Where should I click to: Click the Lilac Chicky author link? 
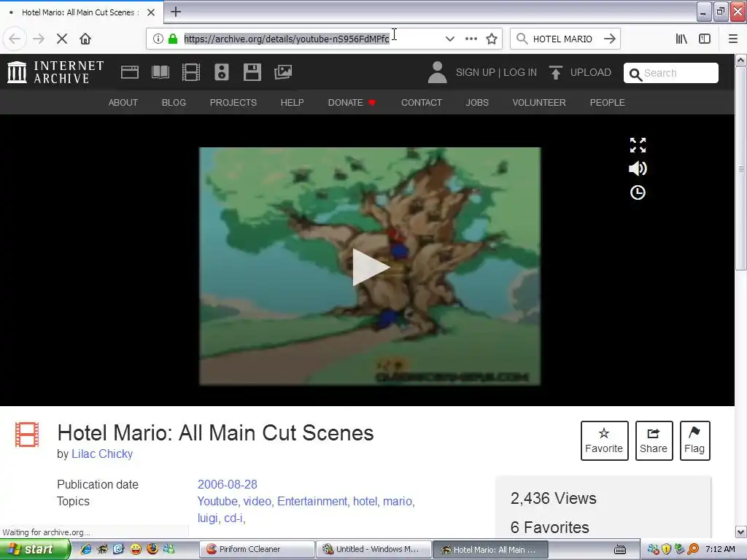point(102,454)
